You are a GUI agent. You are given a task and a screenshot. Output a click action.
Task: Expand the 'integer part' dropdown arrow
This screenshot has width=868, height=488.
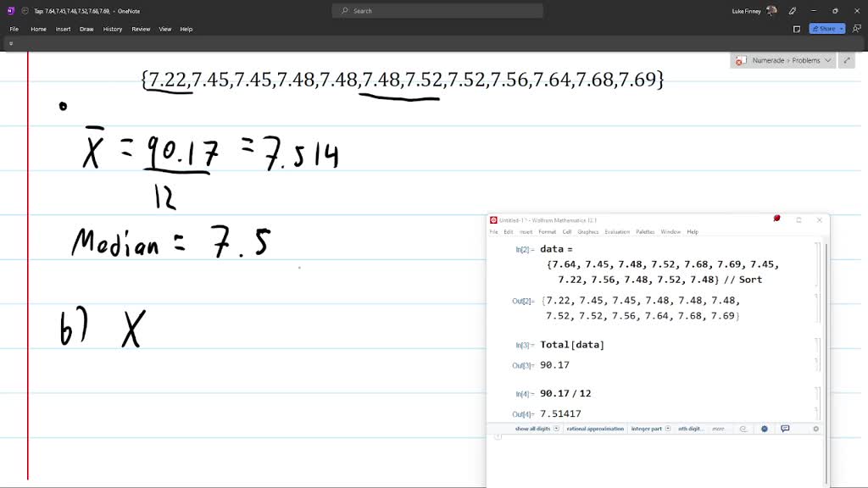(x=668, y=429)
